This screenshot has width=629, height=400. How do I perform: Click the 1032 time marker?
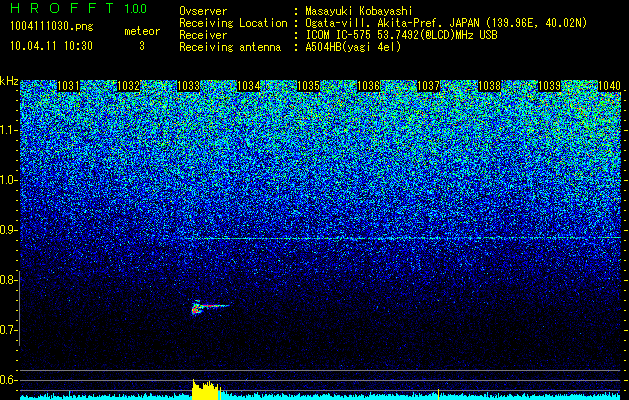tap(128, 86)
